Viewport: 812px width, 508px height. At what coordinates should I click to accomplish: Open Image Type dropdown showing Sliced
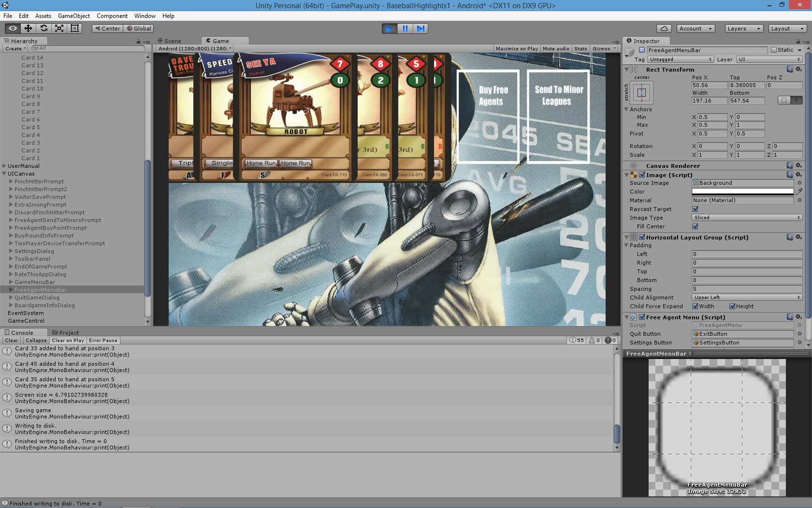point(747,218)
